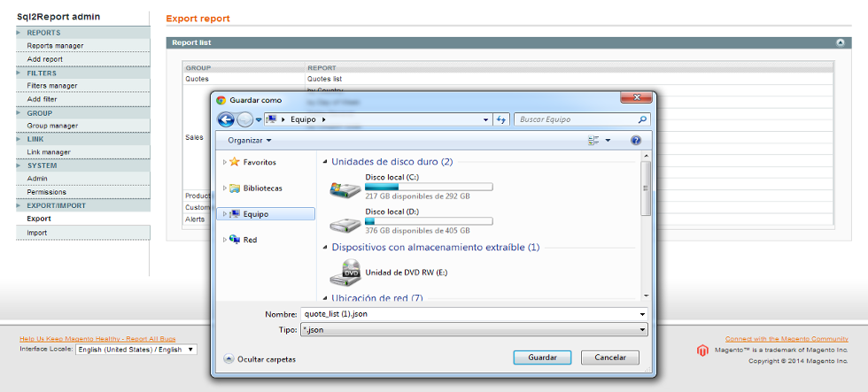Open address bar history dropdown arrow
Viewport: 868px width, 392px height.
pyautogui.click(x=486, y=119)
